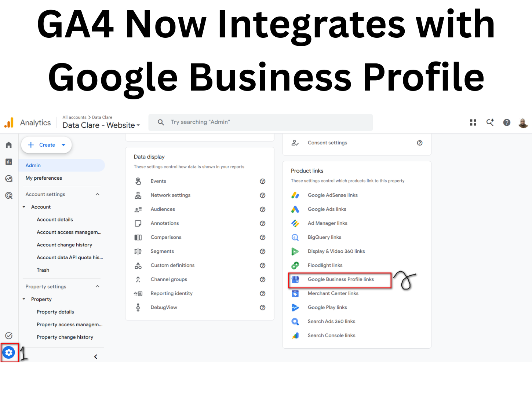
Task: Open the Advertising icon in left rail
Action: coord(9,195)
